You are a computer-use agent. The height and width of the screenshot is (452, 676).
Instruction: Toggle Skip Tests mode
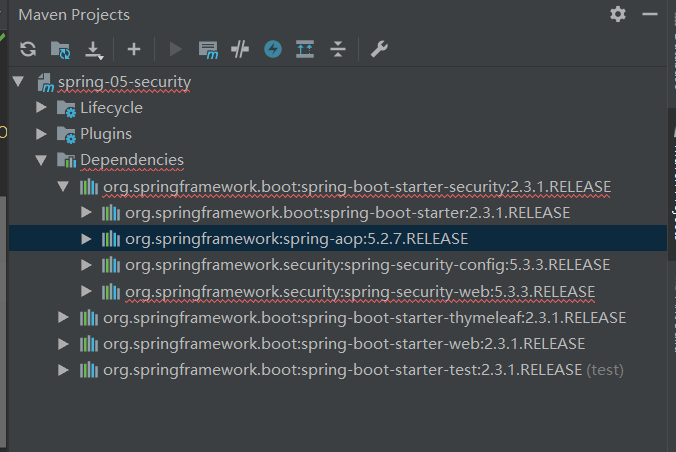click(x=272, y=49)
